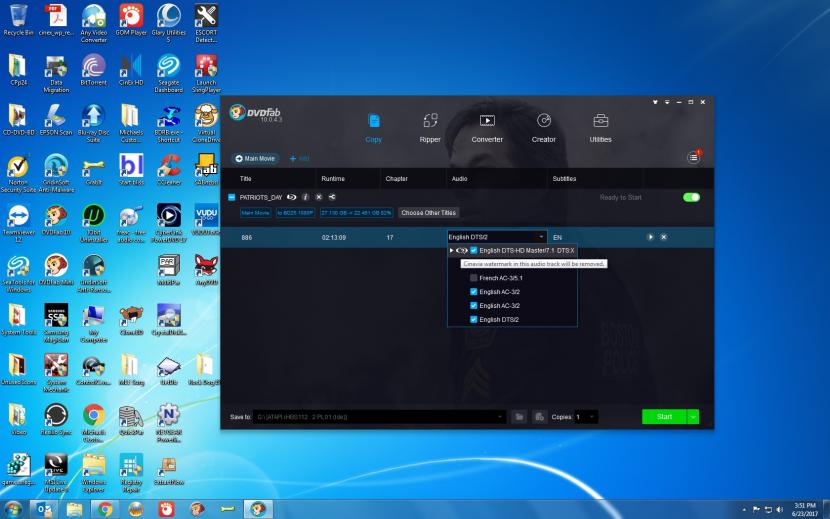Open the task queue list icon
This screenshot has height=519, width=830.
click(x=694, y=158)
